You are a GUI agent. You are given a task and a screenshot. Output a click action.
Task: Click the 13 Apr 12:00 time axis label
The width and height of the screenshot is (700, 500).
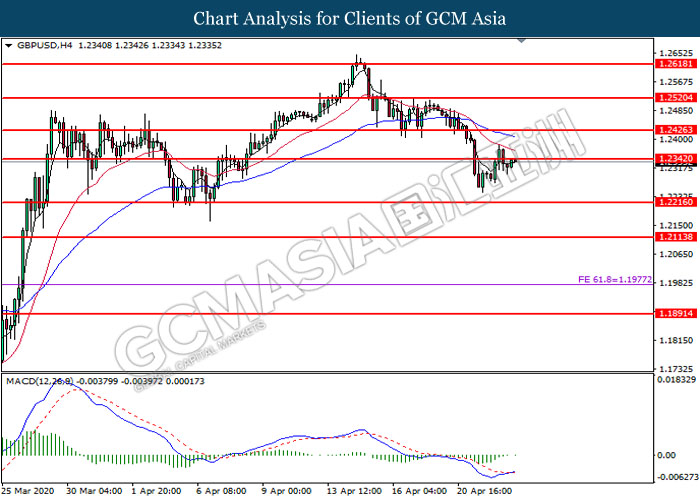pyautogui.click(x=354, y=491)
